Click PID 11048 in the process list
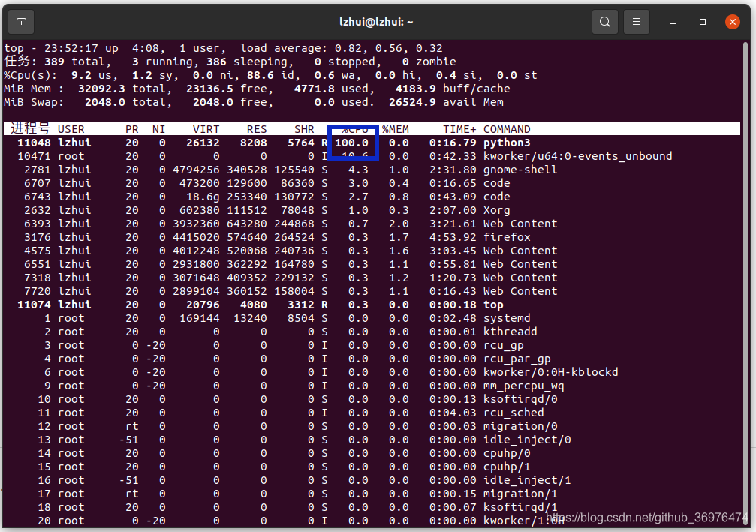The image size is (756, 532). pos(34,143)
